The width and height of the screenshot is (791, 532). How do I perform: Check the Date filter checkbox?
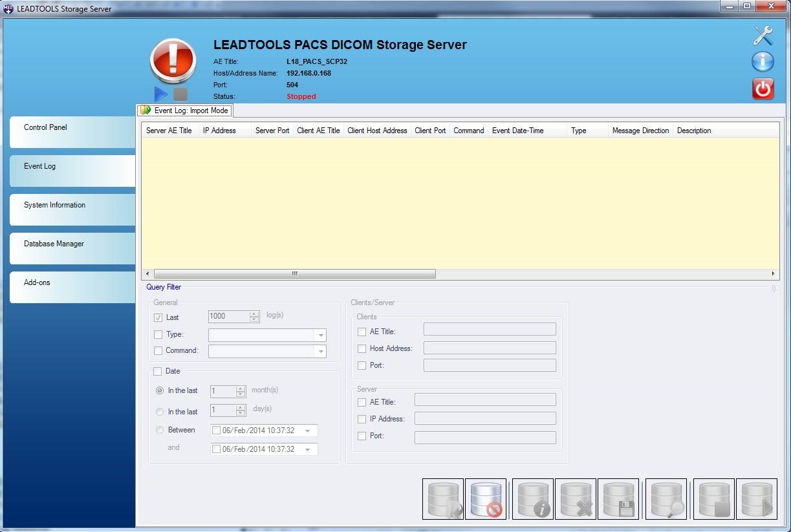(158, 371)
